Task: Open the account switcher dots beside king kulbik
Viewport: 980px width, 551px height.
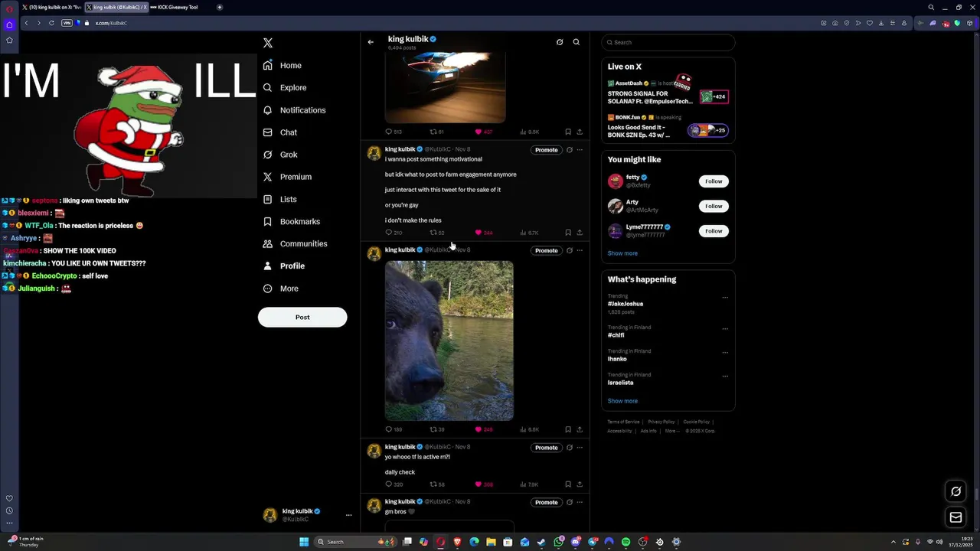Action: [x=348, y=515]
